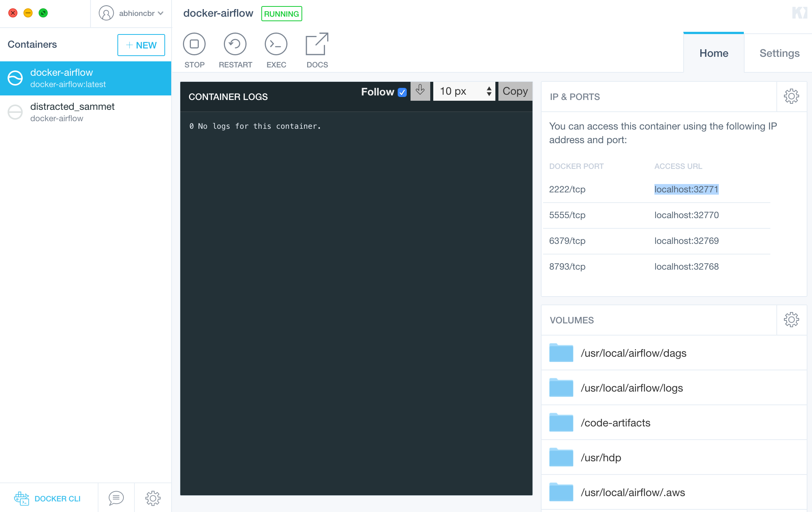The image size is (812, 512).
Task: Toggle the Follow checkbox in container logs
Action: tap(402, 91)
